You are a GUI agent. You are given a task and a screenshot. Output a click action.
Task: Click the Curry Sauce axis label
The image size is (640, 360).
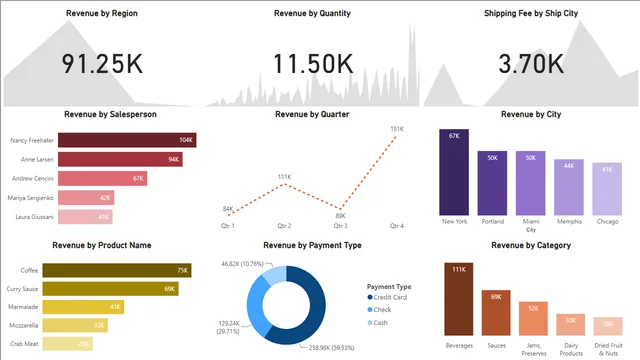[x=22, y=289]
